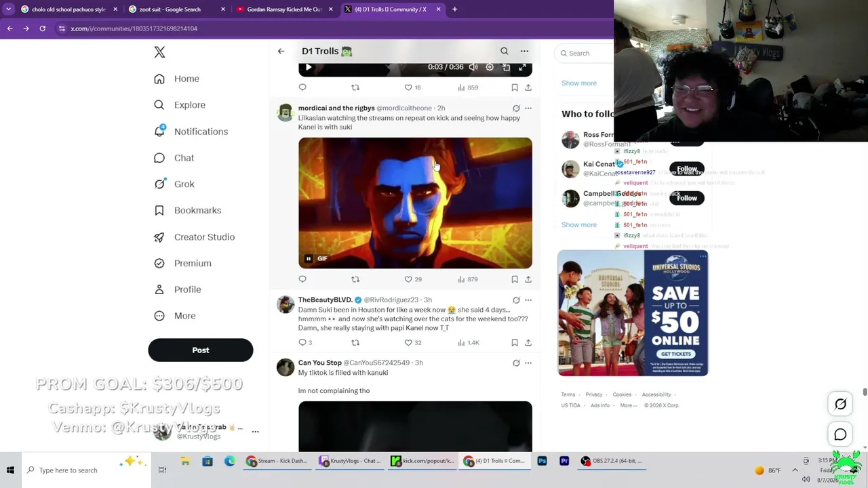This screenshot has width=868, height=488.
Task: Bookmark TheBeautyBLVD post
Action: click(x=515, y=342)
